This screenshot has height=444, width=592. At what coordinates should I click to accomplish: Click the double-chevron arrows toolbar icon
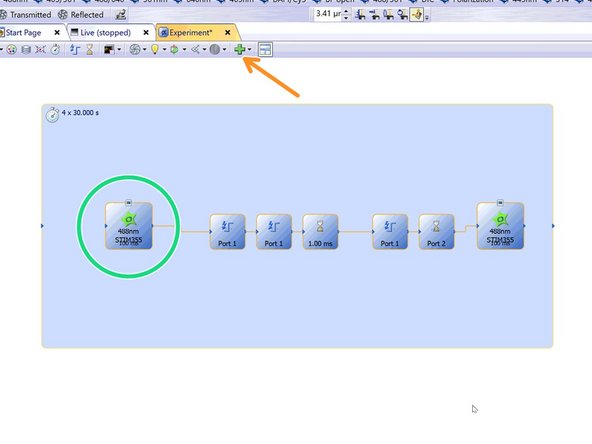coord(195,49)
